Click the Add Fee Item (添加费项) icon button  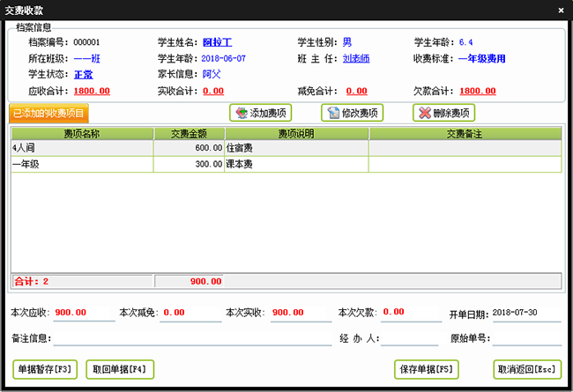click(260, 113)
